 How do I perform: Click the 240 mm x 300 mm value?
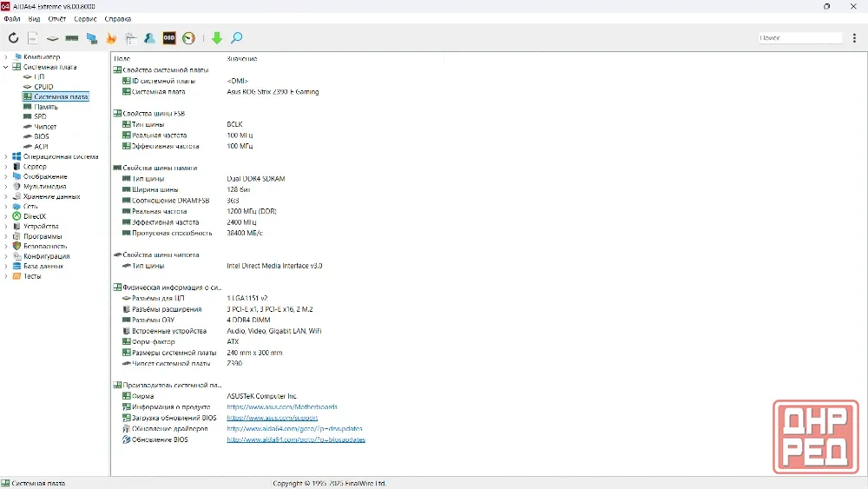254,353
